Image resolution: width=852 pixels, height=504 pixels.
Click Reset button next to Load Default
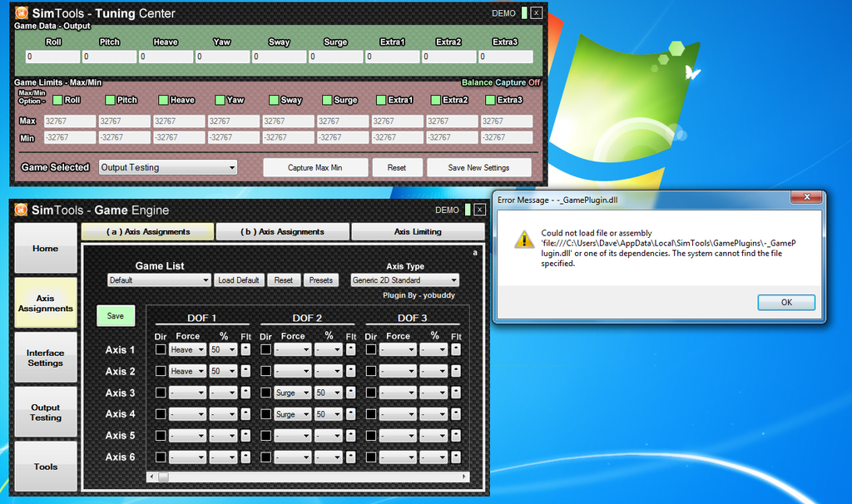pyautogui.click(x=283, y=280)
